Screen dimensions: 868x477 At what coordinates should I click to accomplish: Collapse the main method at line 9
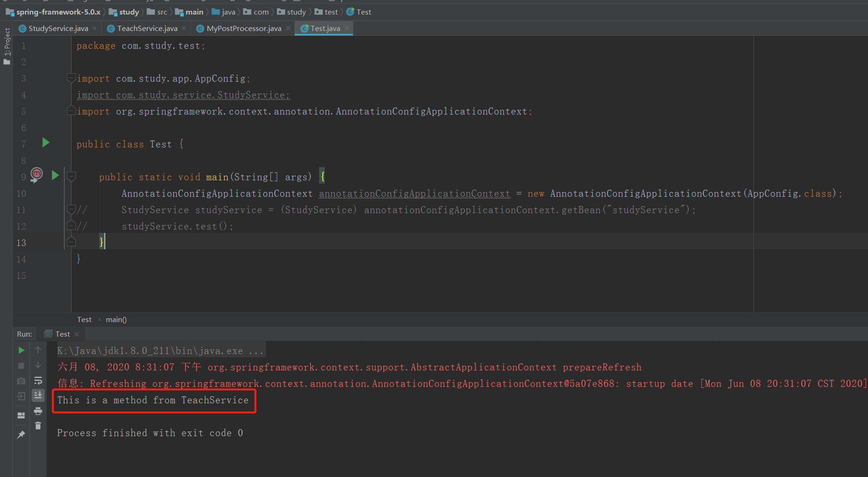point(71,177)
